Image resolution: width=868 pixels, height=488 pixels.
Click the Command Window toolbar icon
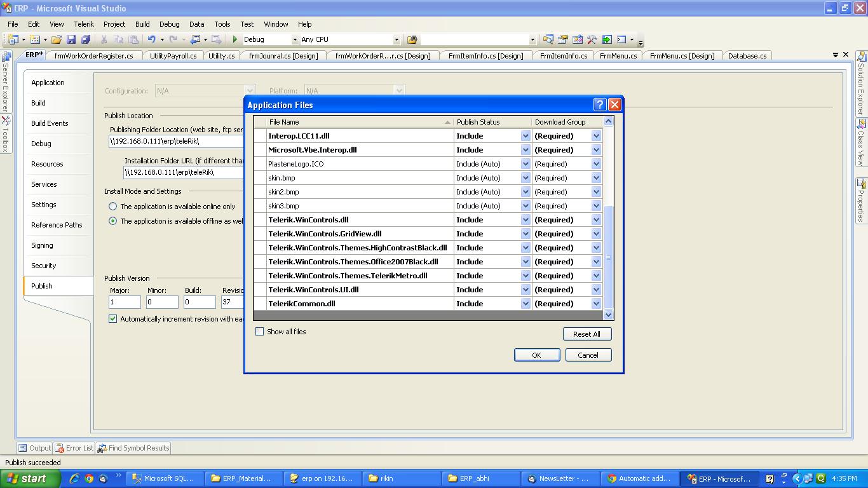[621, 39]
